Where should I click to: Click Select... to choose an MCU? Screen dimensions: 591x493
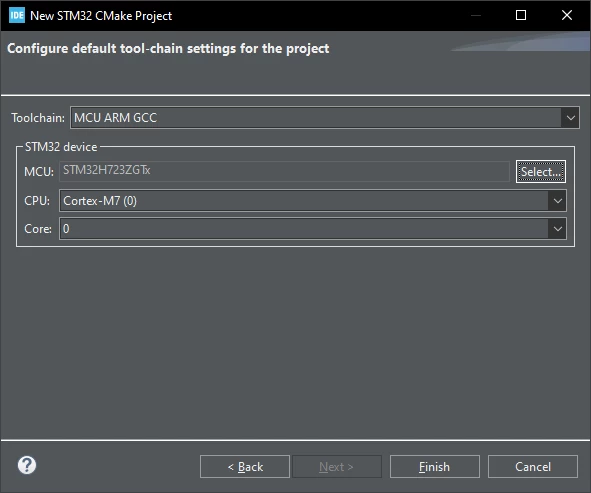[540, 172]
